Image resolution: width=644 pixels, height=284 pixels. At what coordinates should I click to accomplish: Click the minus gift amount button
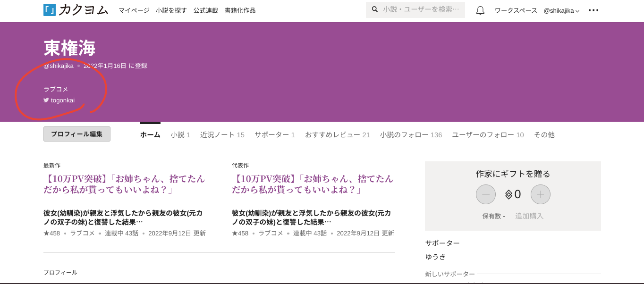point(485,194)
